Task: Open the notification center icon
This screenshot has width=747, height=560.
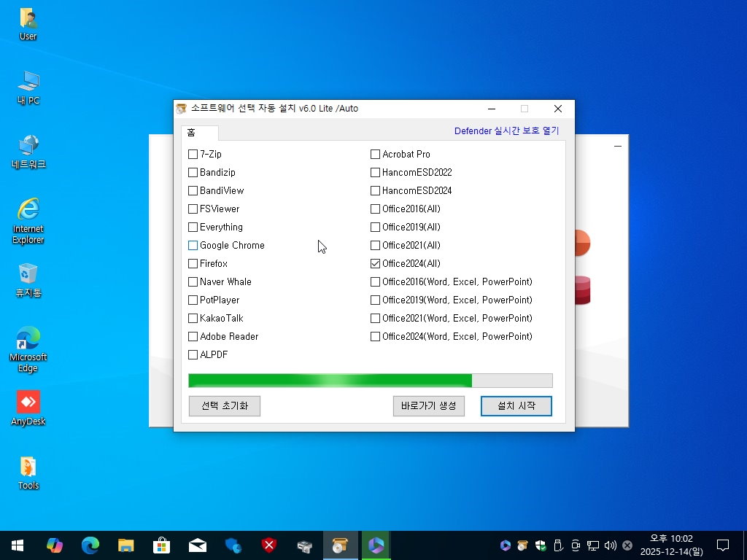Action: (x=723, y=545)
